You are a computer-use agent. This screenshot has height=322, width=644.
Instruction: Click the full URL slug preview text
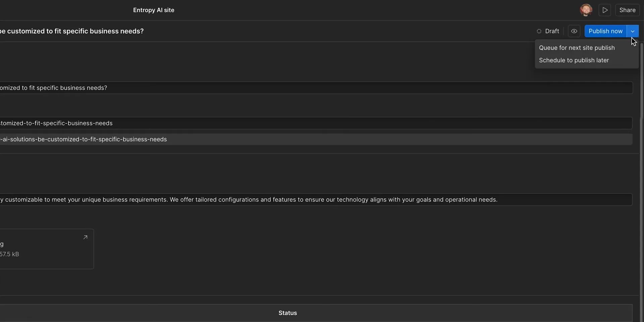[x=83, y=139]
